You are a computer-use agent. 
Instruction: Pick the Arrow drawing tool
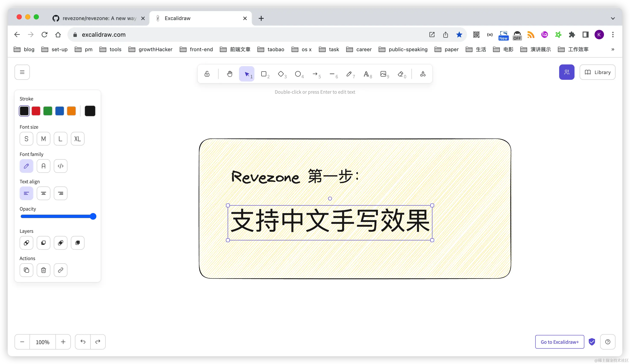point(315,74)
